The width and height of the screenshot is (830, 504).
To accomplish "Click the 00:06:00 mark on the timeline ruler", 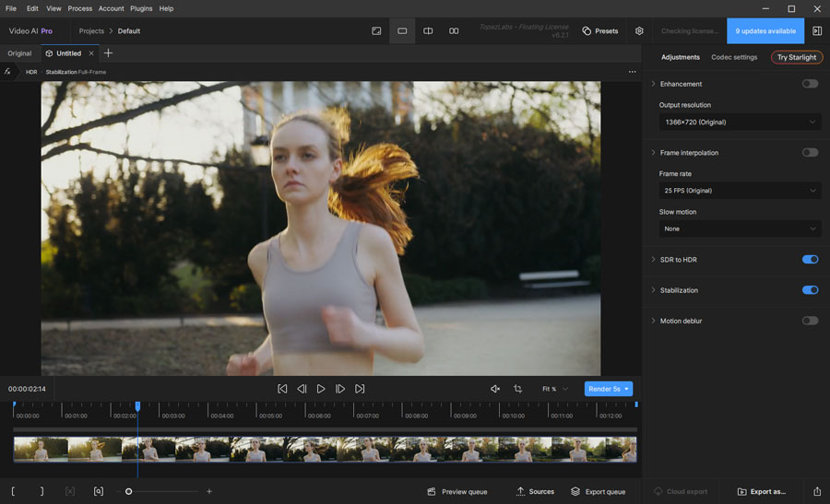I will 319,416.
